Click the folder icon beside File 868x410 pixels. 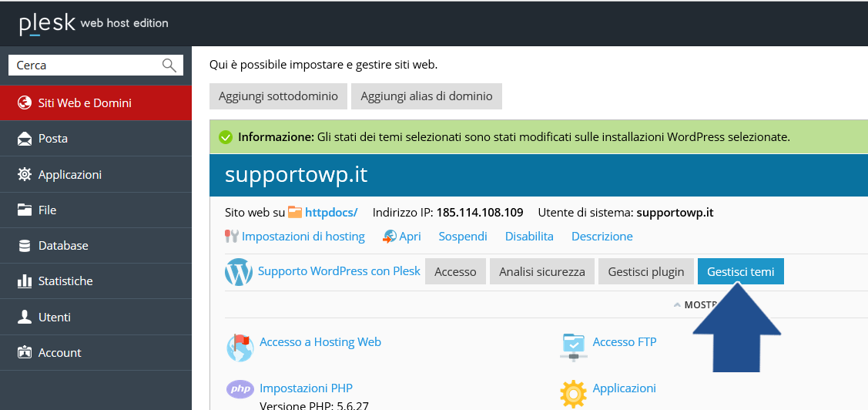pos(25,210)
